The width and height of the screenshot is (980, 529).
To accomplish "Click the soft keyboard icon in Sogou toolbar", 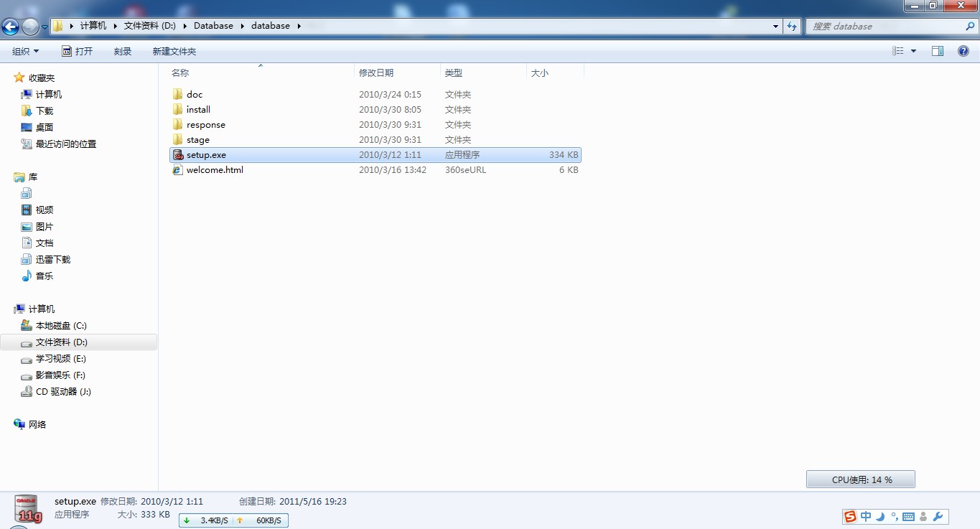I will point(909,516).
